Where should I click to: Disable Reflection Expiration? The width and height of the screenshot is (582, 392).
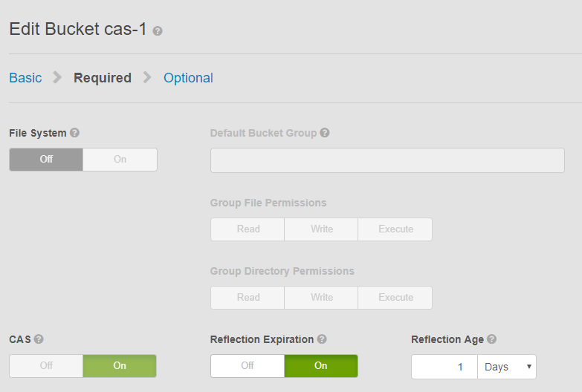(248, 366)
